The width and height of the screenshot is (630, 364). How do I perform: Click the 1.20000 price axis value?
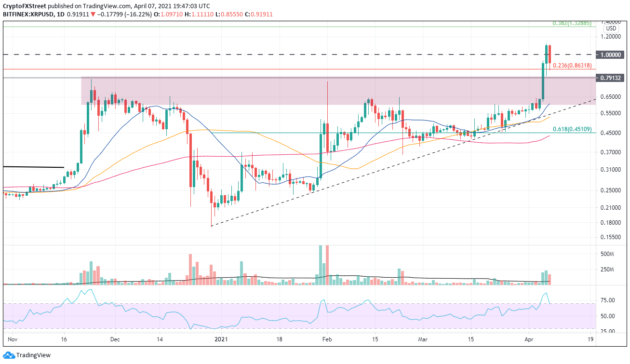(611, 37)
